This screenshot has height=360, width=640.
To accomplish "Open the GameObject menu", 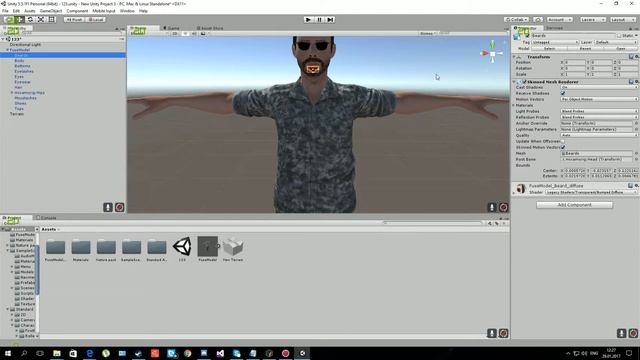I will 51,11.
